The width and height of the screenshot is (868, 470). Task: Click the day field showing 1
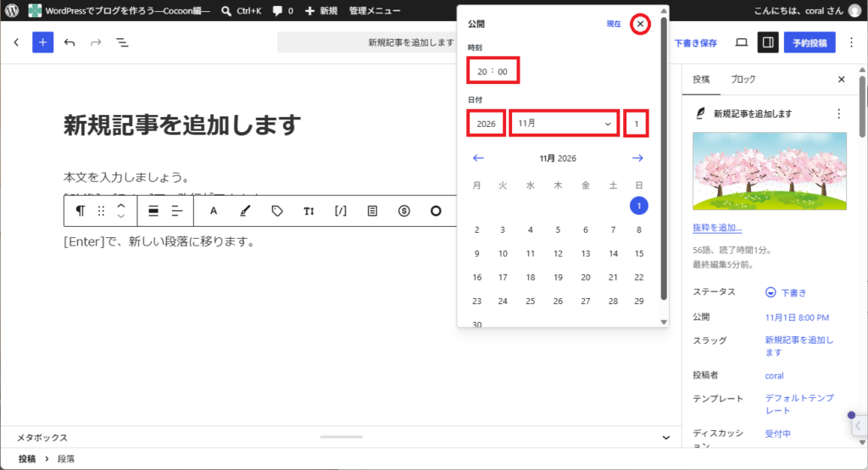point(636,124)
